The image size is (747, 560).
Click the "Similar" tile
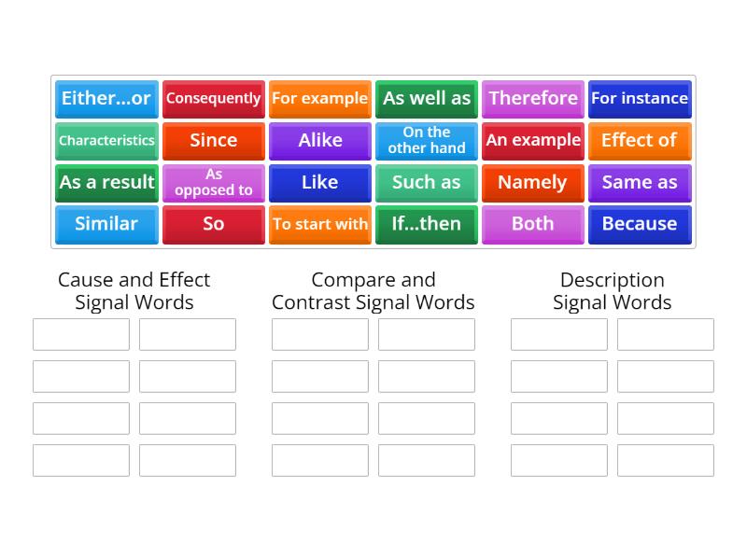tap(106, 225)
